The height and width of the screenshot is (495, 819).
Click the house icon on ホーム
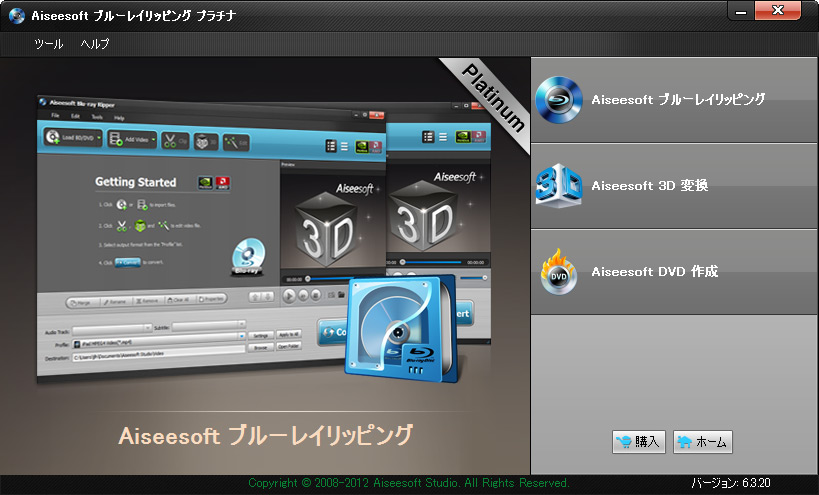point(685,442)
